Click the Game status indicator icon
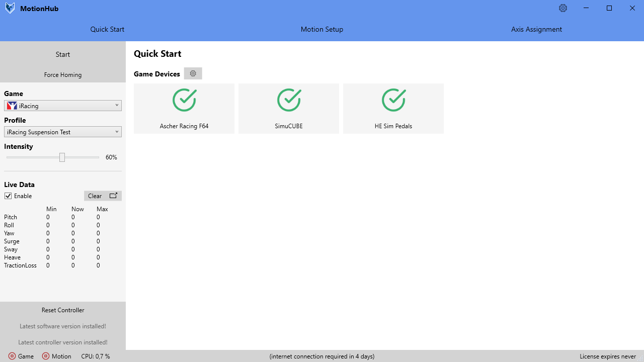 click(12, 356)
